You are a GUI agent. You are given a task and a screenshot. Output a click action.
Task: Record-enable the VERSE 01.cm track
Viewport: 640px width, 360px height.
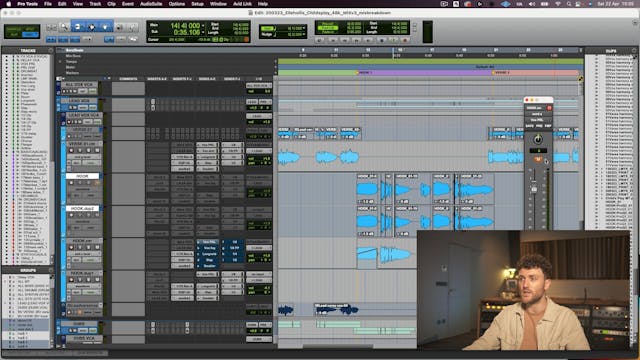(x=71, y=151)
